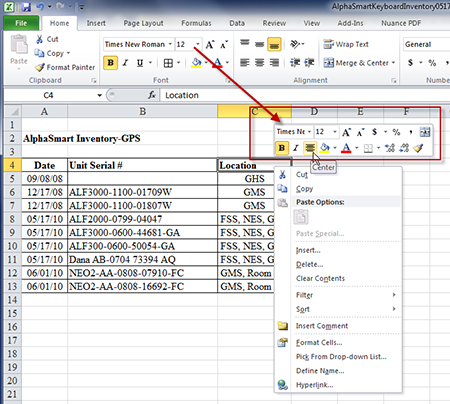Viewport: 450px width, 404px height.
Task: Toggle Bold in the ribbon Font group
Action: (111, 63)
